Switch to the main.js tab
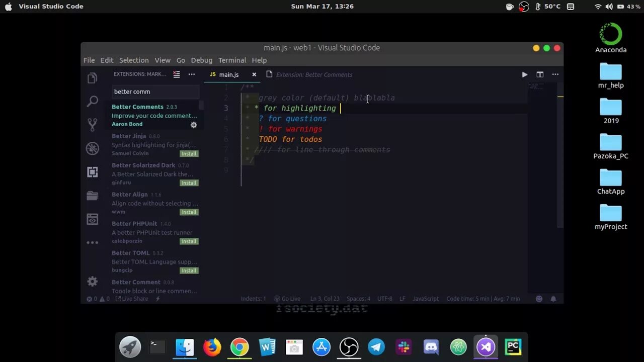The height and width of the screenshot is (362, 644). tap(229, 74)
